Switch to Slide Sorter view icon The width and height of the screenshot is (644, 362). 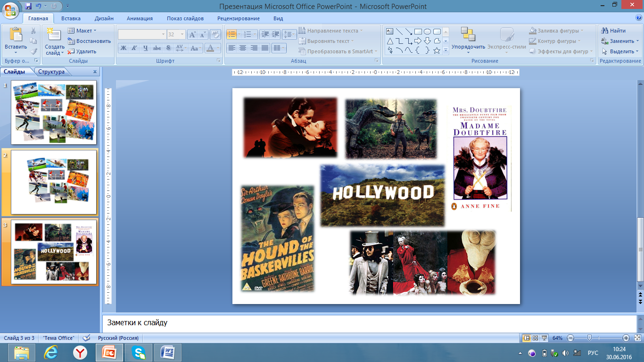(535, 338)
